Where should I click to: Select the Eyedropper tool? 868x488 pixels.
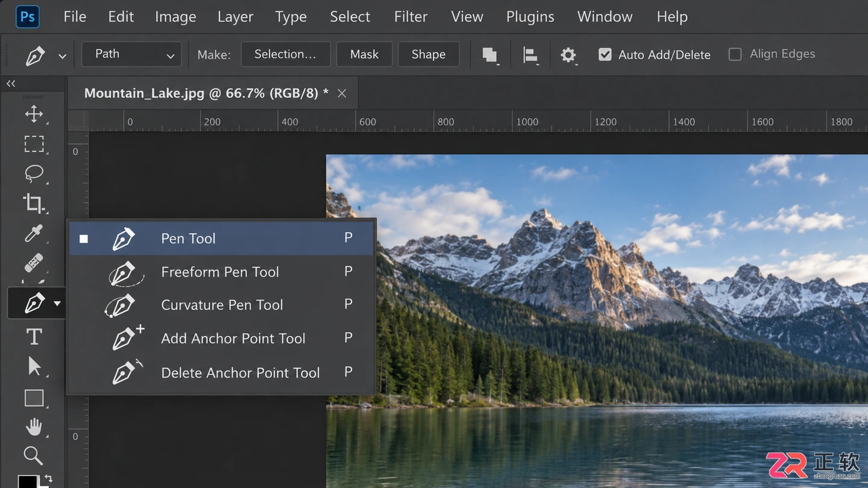pos(34,233)
